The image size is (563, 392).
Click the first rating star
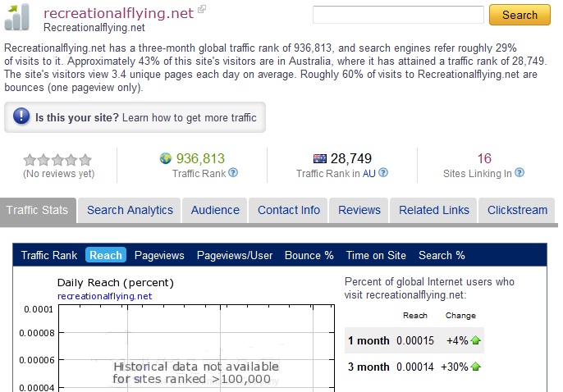pos(30,160)
